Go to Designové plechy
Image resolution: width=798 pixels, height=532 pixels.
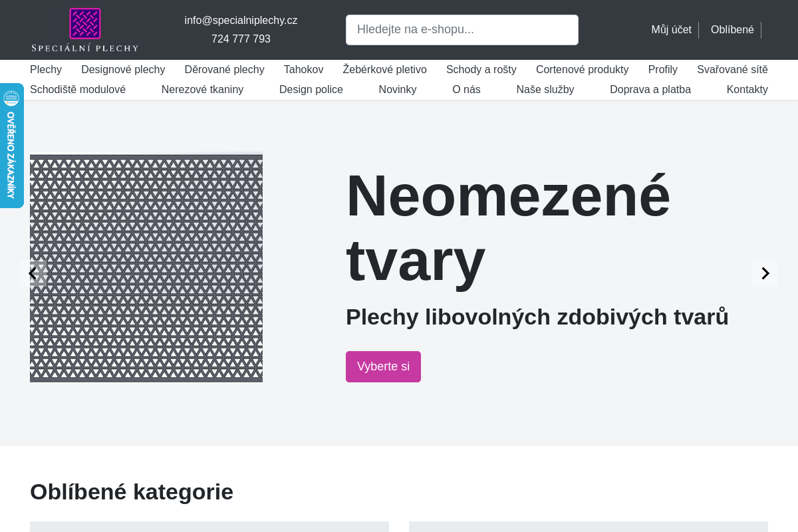click(123, 70)
